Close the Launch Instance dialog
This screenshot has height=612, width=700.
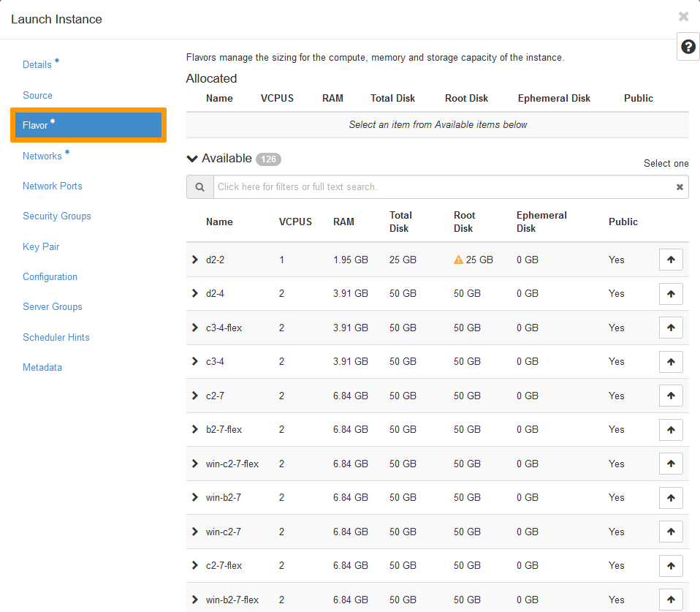coord(683,16)
